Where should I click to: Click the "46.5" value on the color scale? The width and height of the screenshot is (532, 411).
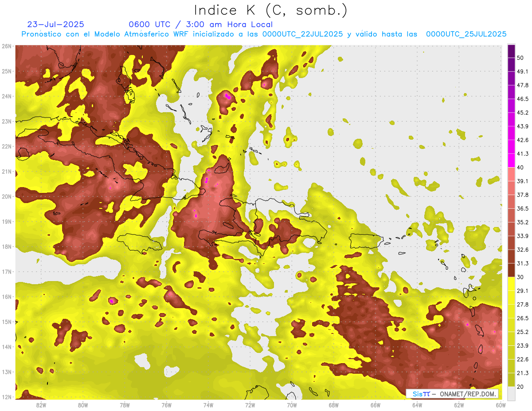[522, 99]
